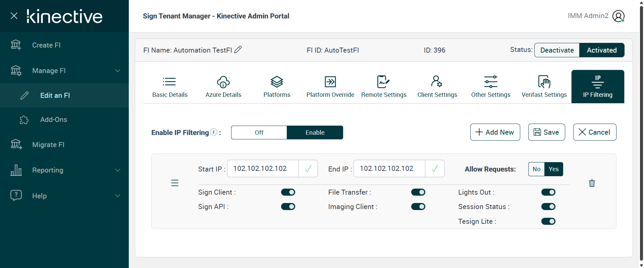Close the sidebar with the X icon
Viewport: 644px width, 268px height.
click(14, 16)
